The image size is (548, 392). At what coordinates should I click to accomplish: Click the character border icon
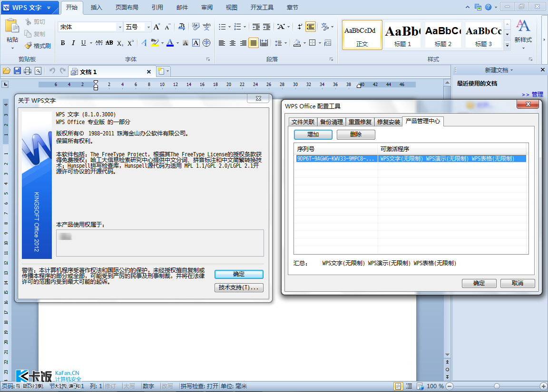(196, 43)
